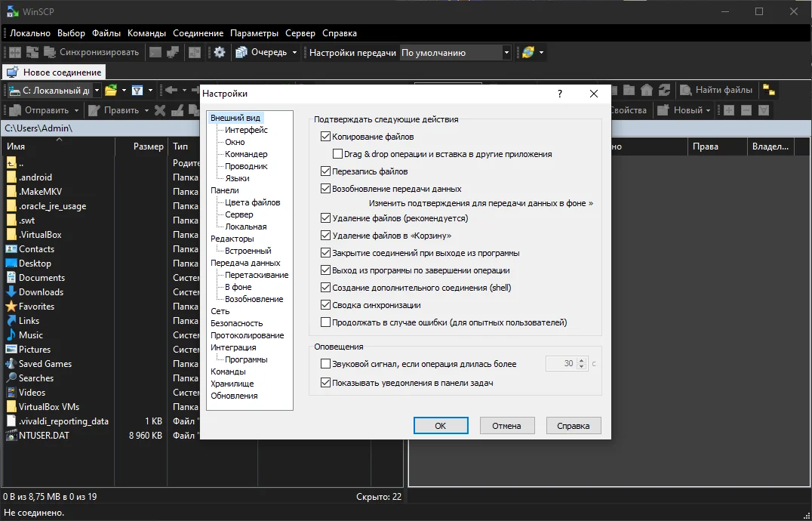Click the Synchronize button in main toolbar
This screenshot has height=521, width=812.
pos(91,52)
